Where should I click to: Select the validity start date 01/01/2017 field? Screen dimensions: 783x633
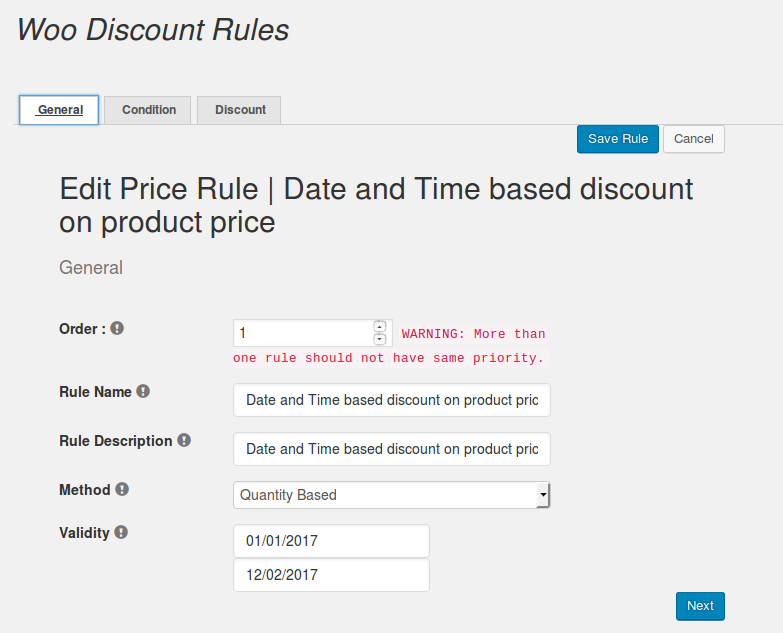[331, 541]
